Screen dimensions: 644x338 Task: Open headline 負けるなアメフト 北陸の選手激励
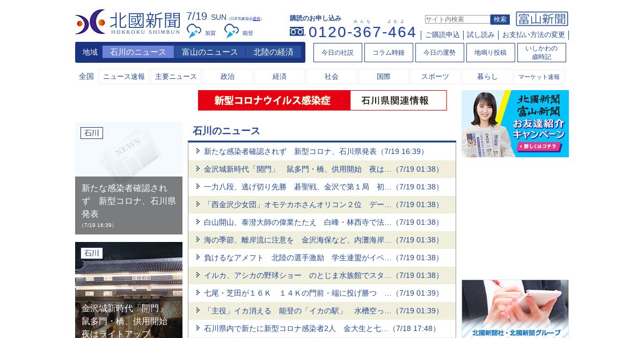pos(323,258)
